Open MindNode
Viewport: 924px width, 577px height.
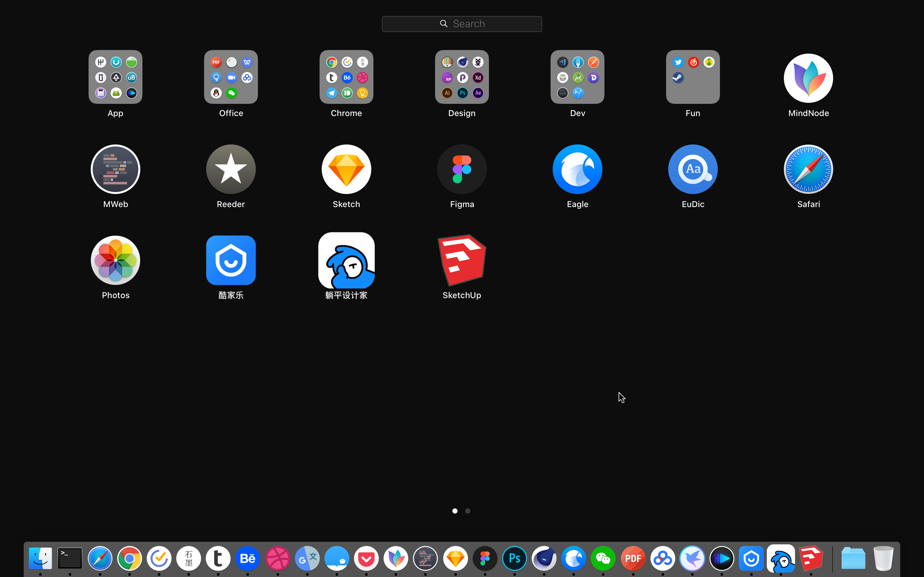click(808, 78)
